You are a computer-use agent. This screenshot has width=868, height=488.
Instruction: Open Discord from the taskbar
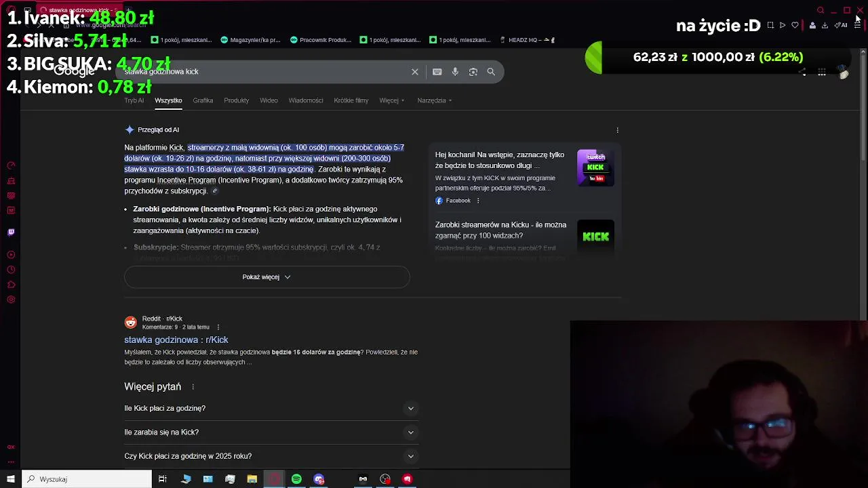(x=319, y=479)
